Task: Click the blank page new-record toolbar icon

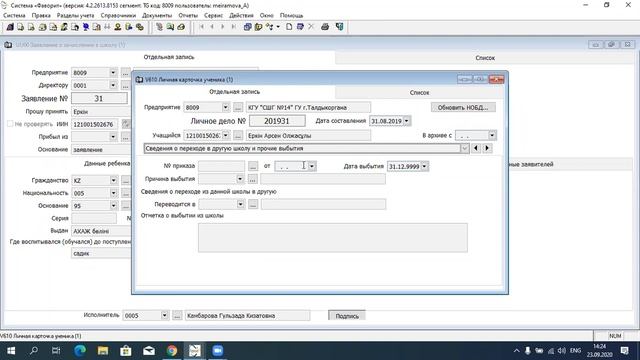Action: tap(289, 27)
